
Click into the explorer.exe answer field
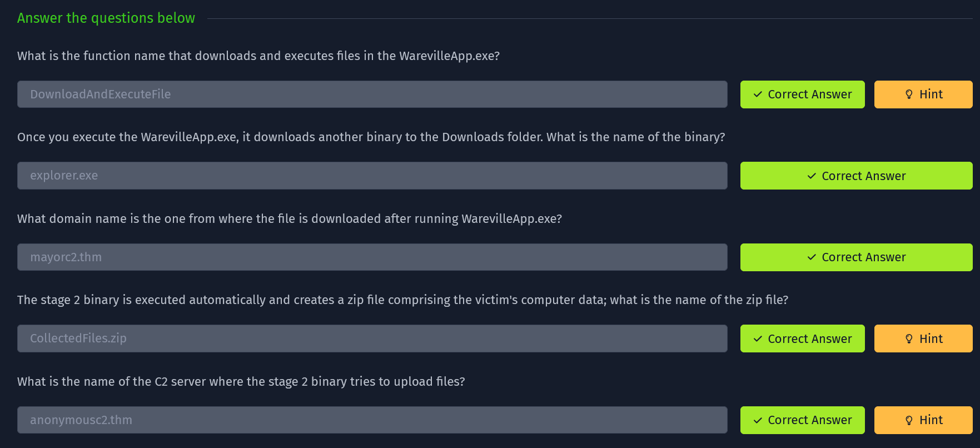[x=372, y=176]
